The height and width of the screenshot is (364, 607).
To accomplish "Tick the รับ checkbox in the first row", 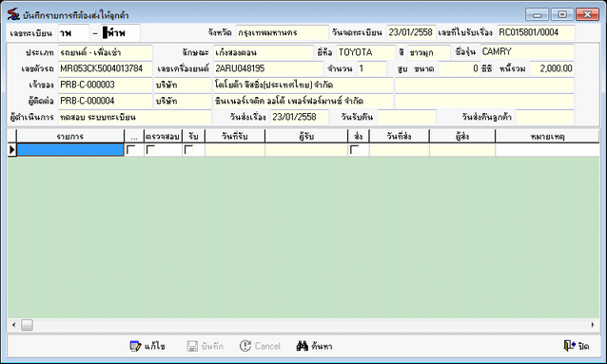I will coord(188,149).
